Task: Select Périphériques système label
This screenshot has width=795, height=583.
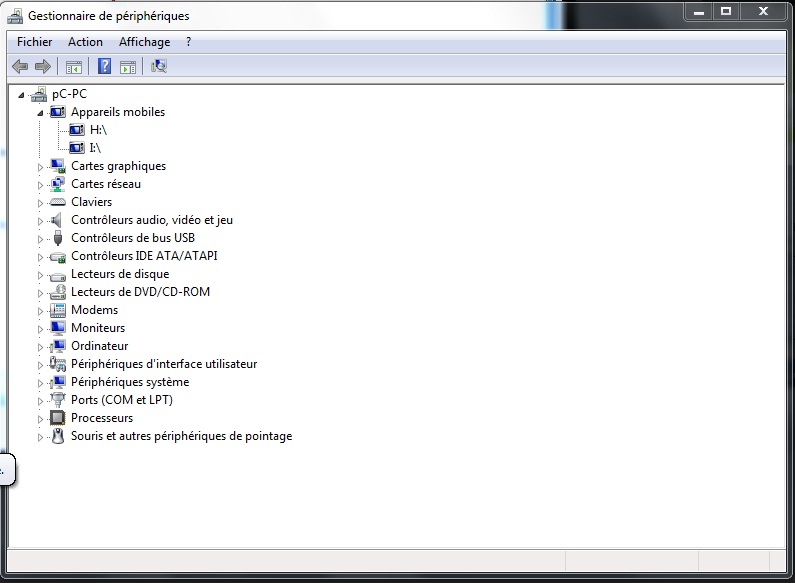Action: tap(130, 382)
